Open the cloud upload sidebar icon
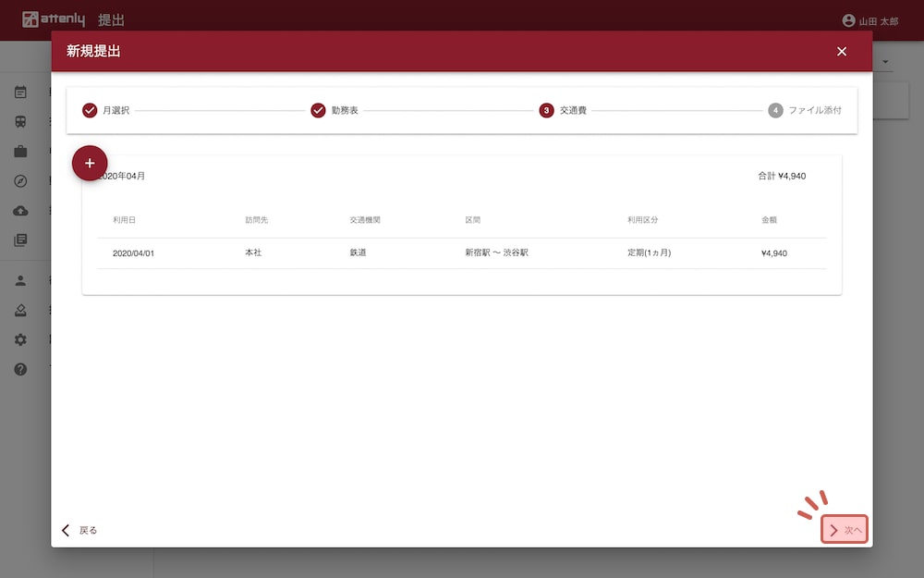This screenshot has width=924, height=578. click(20, 211)
